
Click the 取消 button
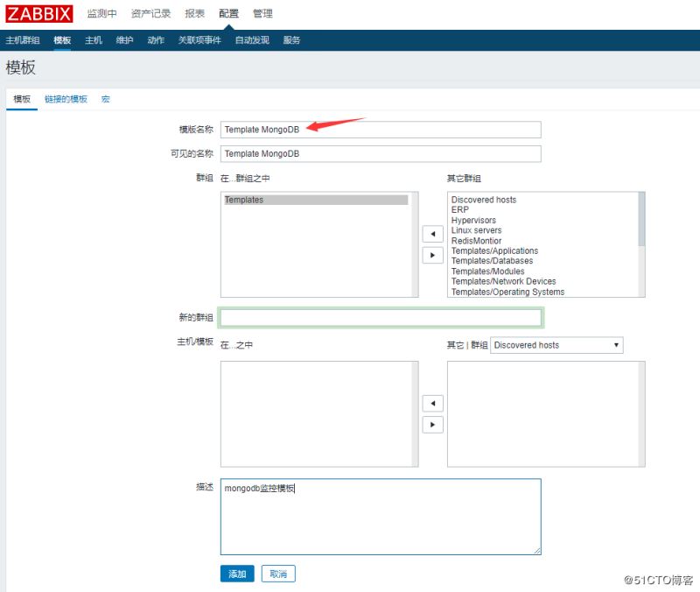[x=278, y=573]
